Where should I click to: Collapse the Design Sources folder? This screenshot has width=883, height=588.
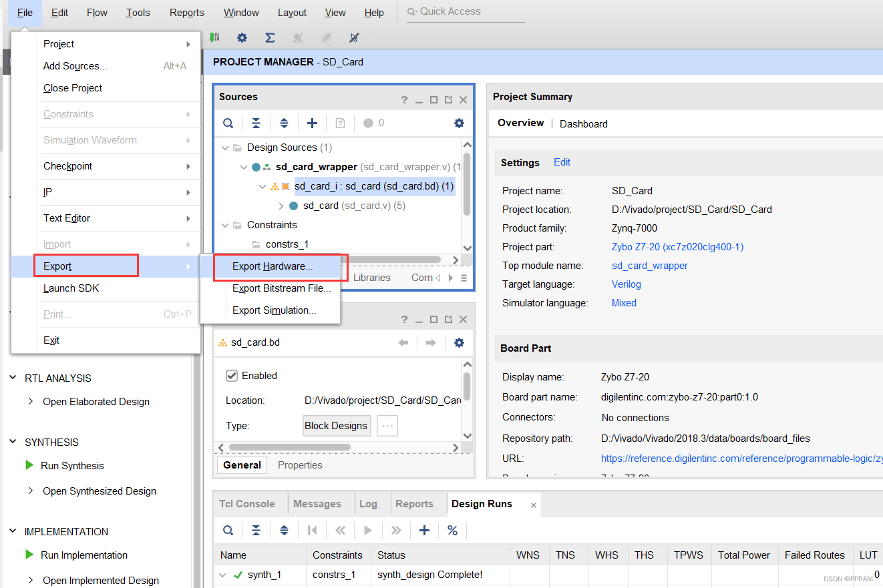224,148
